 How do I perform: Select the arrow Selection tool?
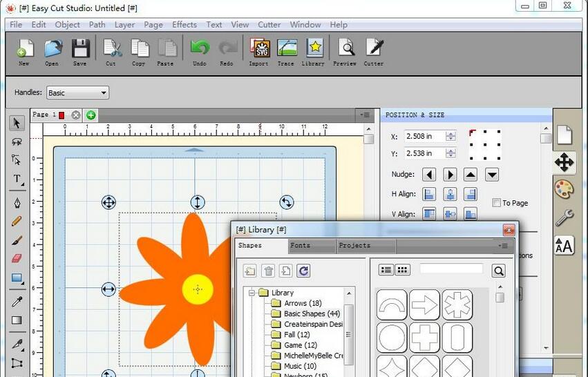17,123
